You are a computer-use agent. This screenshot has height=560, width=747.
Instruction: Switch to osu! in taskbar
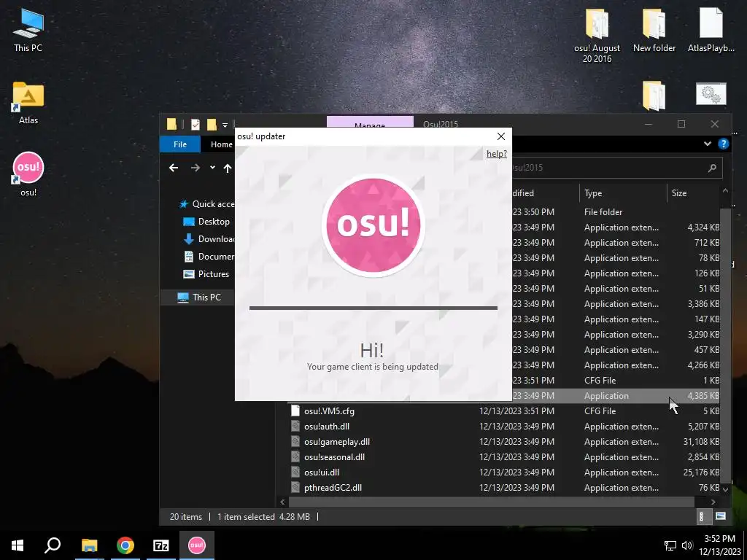[x=197, y=545]
